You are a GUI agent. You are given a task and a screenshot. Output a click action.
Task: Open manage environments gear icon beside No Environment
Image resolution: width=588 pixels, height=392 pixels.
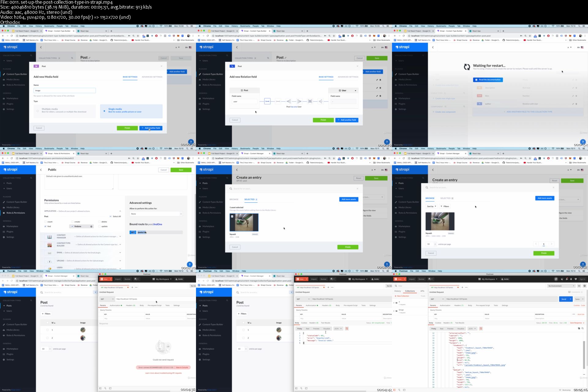[x=584, y=286]
